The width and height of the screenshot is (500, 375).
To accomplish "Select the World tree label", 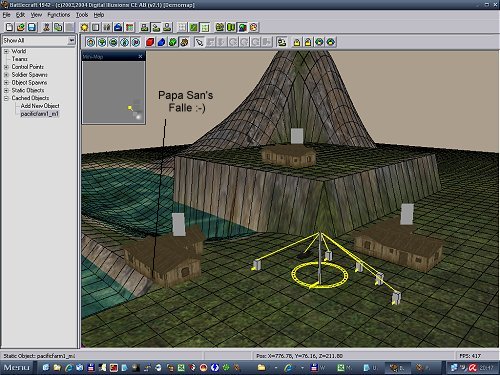I will click(x=19, y=51).
